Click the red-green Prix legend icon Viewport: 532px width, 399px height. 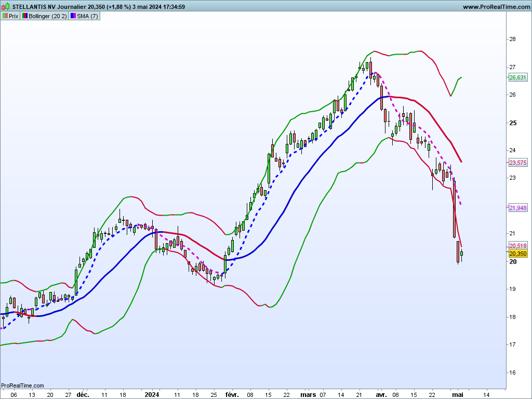point(5,16)
